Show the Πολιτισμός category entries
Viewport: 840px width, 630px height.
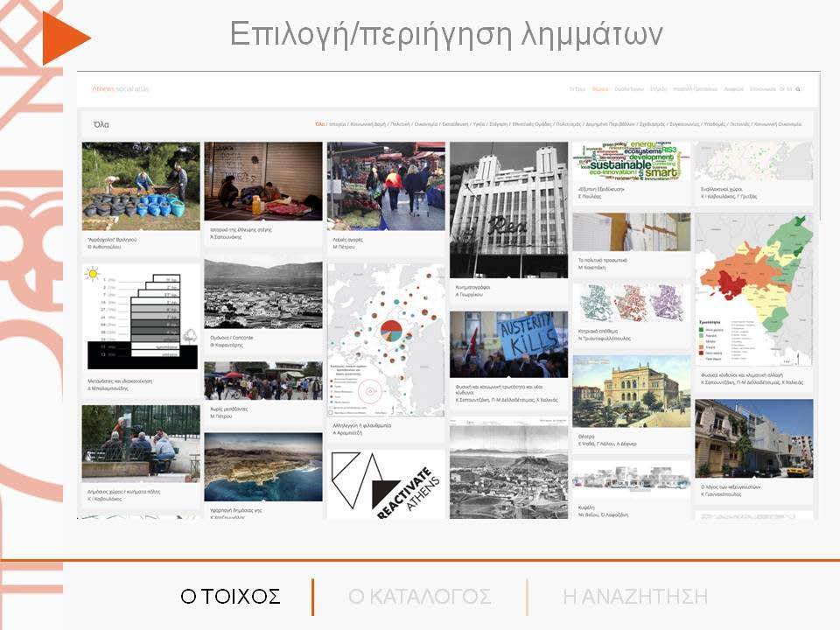(x=568, y=124)
